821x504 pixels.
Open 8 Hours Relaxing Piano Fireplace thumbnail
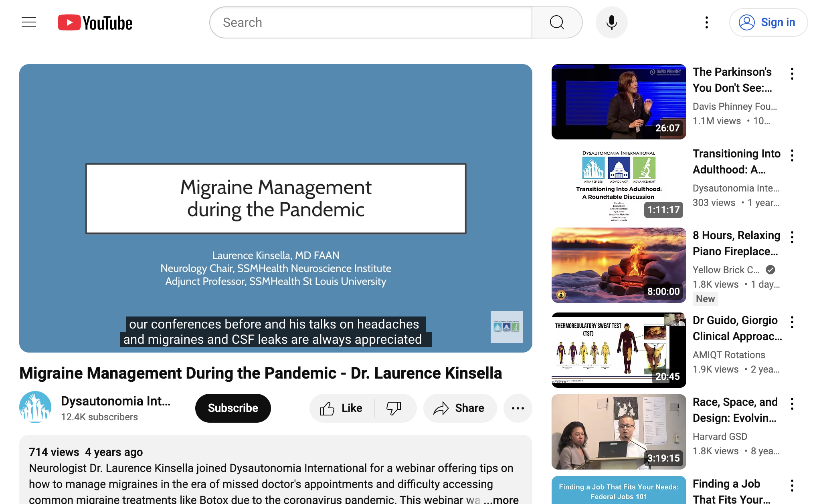click(x=619, y=265)
